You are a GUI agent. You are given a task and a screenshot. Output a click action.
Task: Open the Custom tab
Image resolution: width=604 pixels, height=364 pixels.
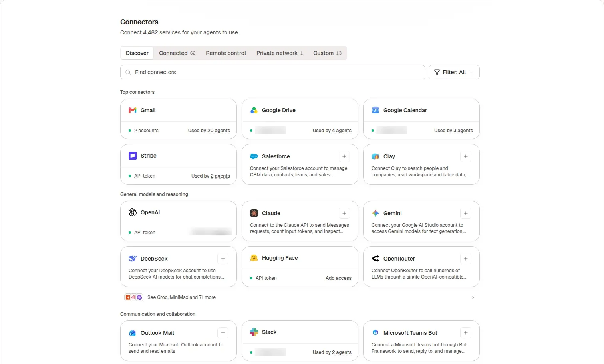tap(327, 53)
